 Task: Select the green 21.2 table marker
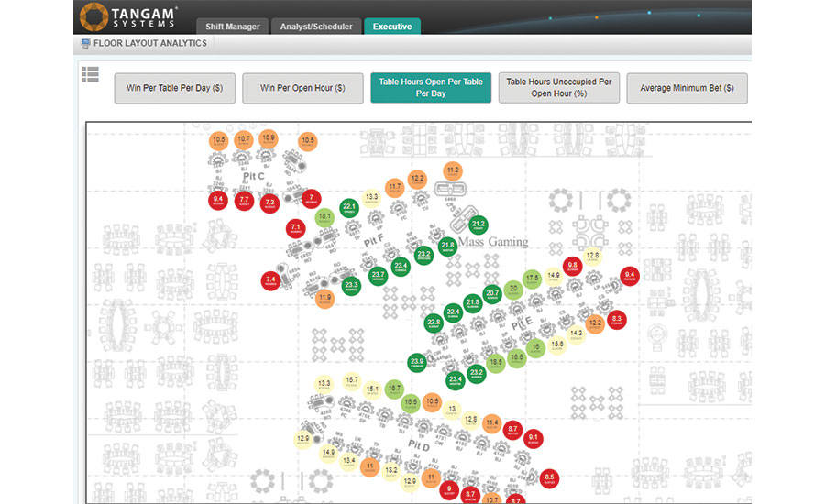pyautogui.click(x=478, y=225)
